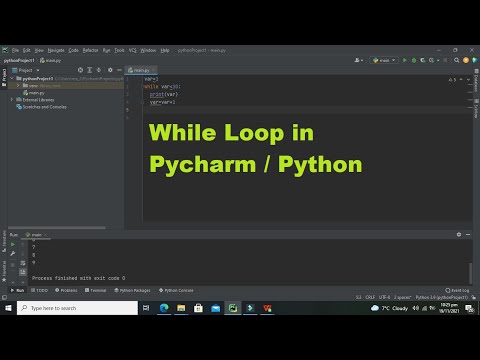The image size is (480, 360).
Task: Open the VCS menu
Action: pyautogui.click(x=132, y=50)
